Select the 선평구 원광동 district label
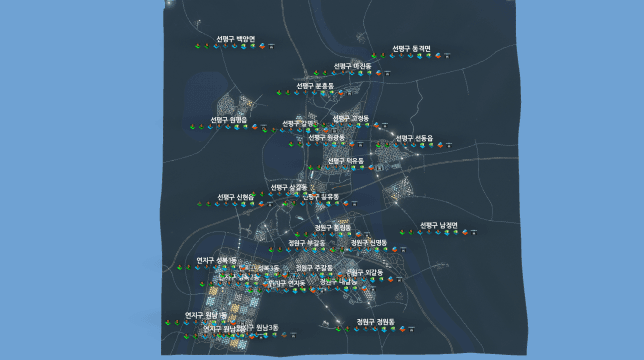 click(327, 137)
